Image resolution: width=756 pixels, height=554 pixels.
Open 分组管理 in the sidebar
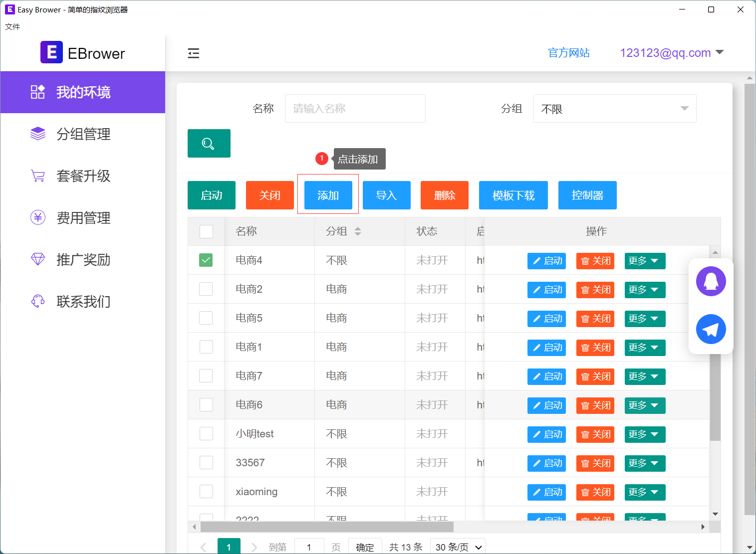point(83,134)
